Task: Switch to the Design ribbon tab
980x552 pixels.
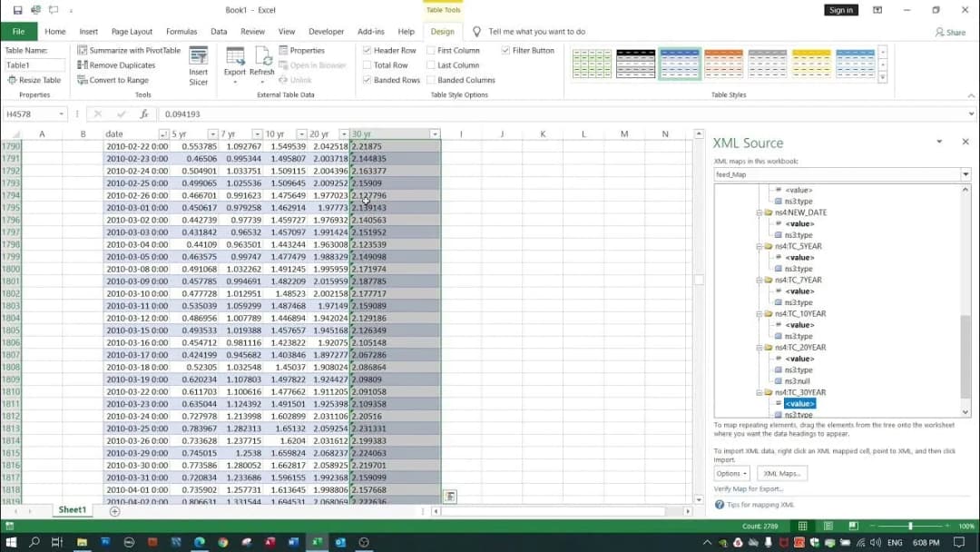Action: (x=444, y=30)
